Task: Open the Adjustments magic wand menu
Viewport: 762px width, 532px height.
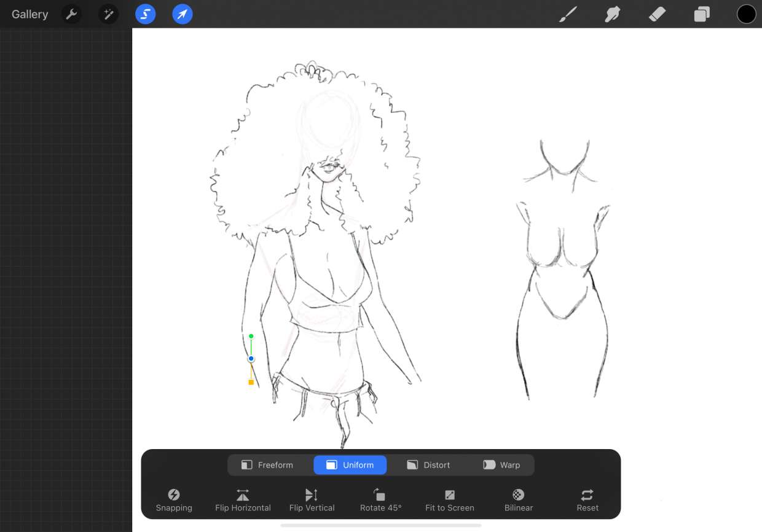Action: coord(109,14)
